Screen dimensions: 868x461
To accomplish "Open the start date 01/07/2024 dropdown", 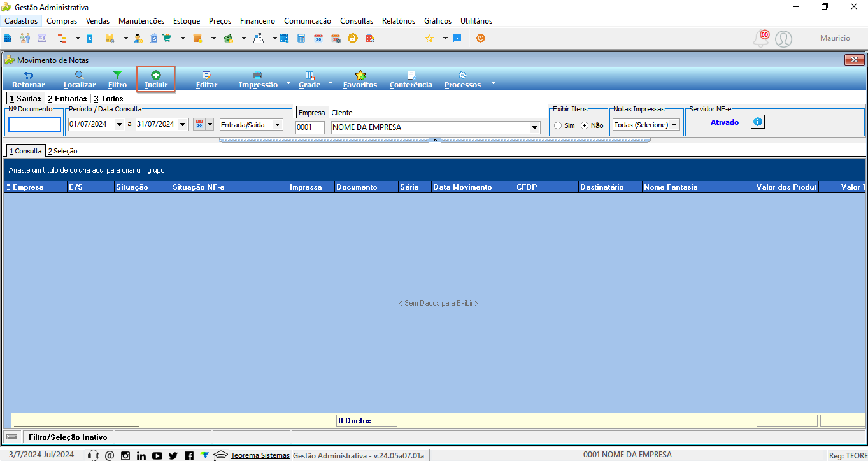I will 120,125.
